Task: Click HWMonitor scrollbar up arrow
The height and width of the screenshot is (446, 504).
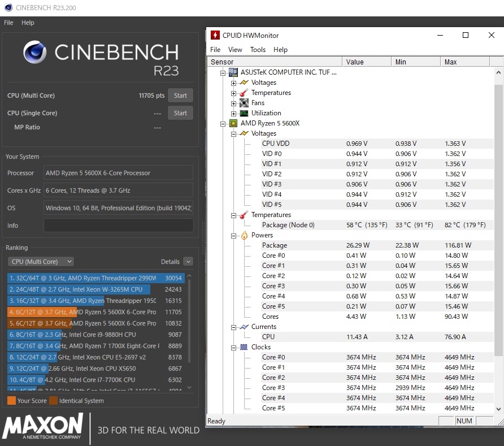Action: pos(498,72)
